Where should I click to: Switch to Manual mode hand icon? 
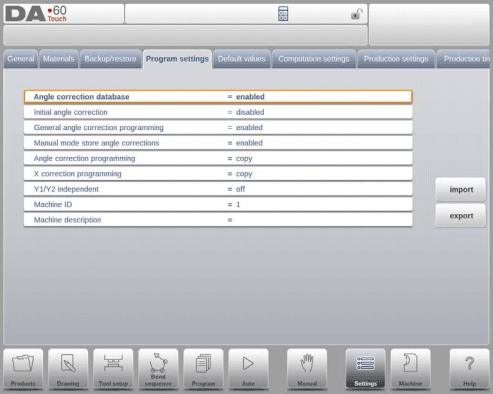pyautogui.click(x=307, y=369)
